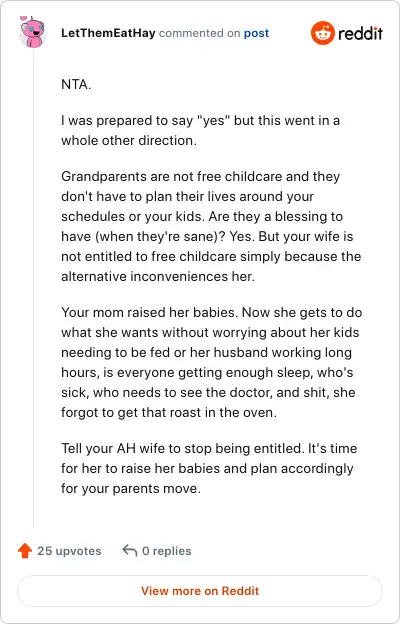Screen dimensions: 400x624
Task: Open the "0 replies" link
Action: coord(167,551)
